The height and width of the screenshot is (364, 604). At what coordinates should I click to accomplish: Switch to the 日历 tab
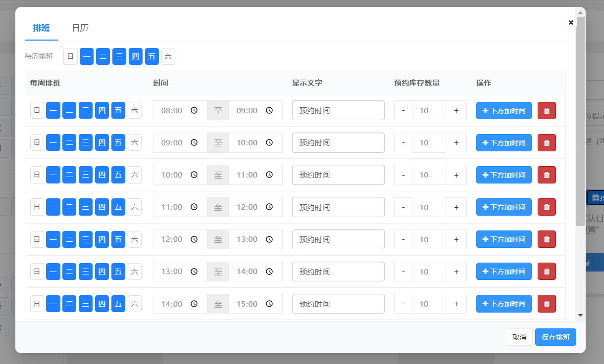(80, 28)
